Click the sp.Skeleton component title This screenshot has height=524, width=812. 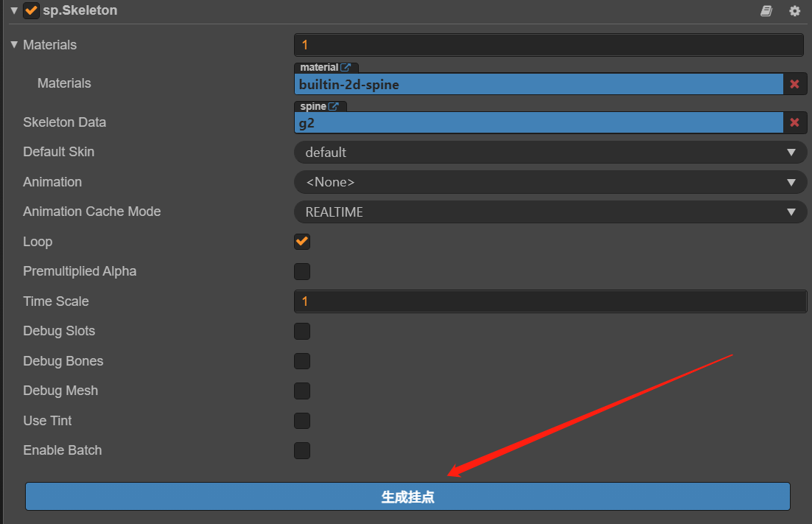point(80,10)
